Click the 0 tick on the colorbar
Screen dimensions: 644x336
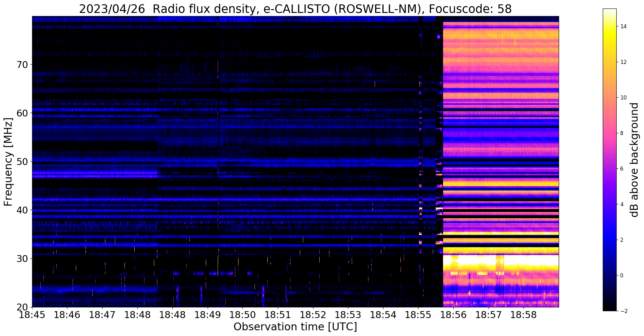pos(621,276)
